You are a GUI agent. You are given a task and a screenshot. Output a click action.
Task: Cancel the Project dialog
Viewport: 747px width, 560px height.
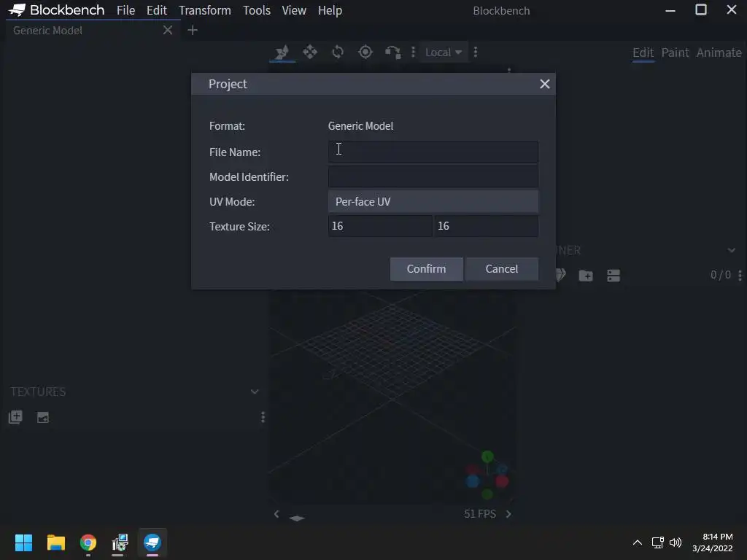(502, 269)
